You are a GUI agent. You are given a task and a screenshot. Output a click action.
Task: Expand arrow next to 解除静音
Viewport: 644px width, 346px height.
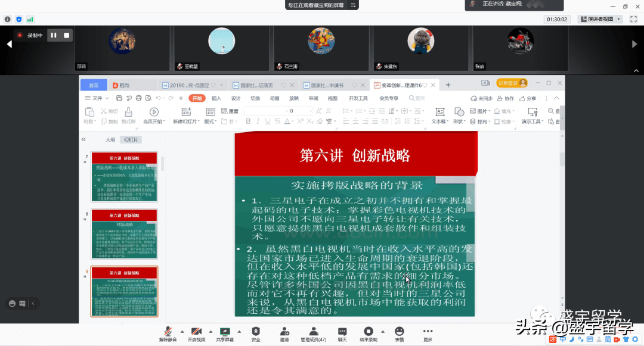pos(181,331)
